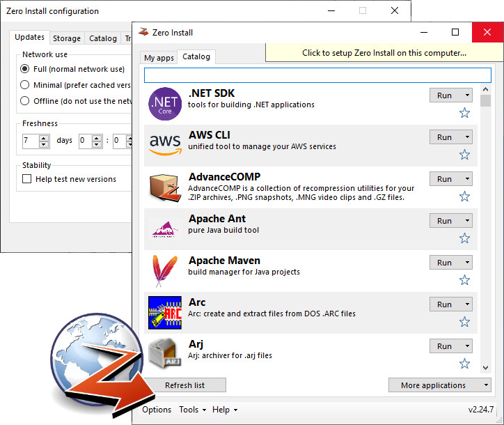Click the AWS CLI logo icon

point(165,145)
